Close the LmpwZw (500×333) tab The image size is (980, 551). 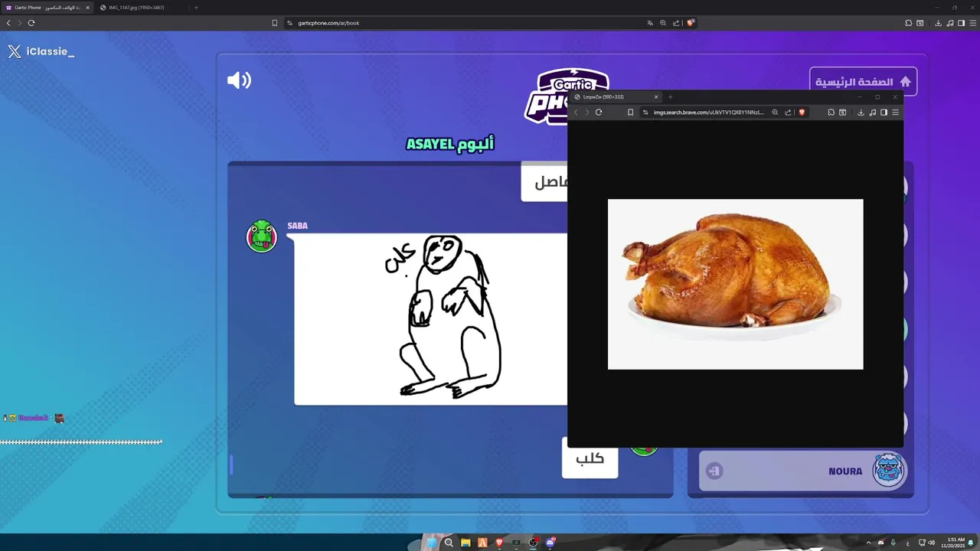coord(655,97)
